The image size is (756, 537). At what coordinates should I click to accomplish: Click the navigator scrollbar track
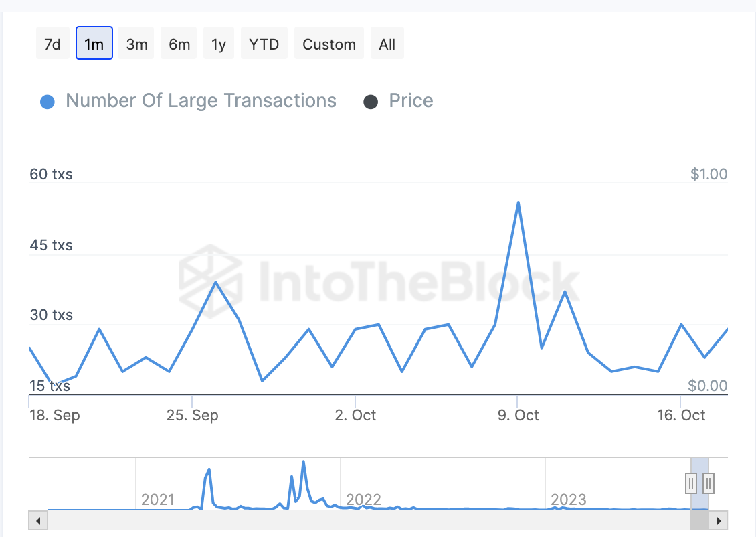pos(369,521)
